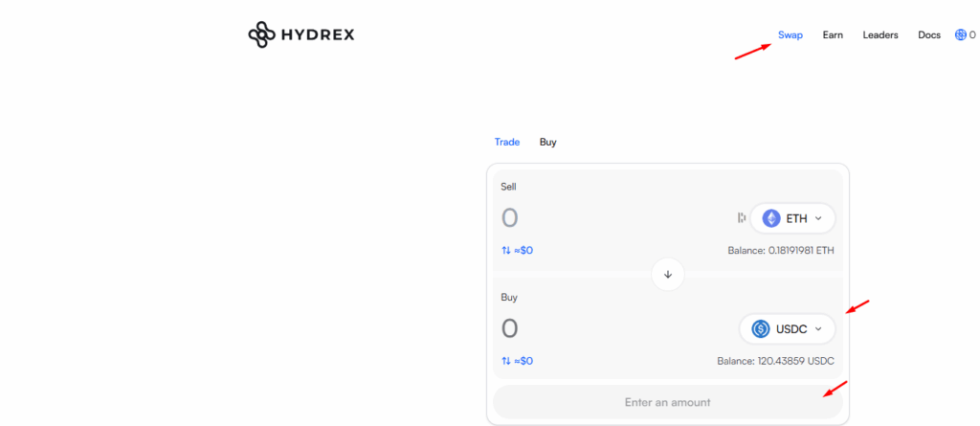Click the Ethereum token icon
Screen dimensions: 980x426
[x=771, y=218]
